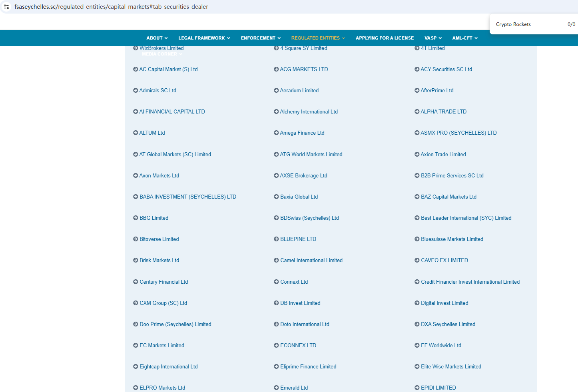Click the arrow icon beside Elite Wise Markets Limited
Viewport: 578px width, 392px height.
point(417,366)
